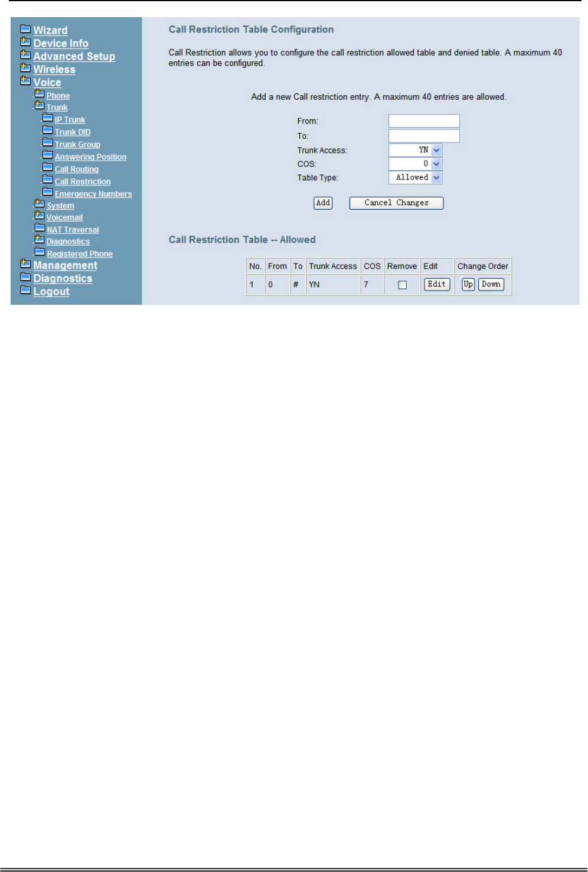Click the Add button
588x872 pixels.
323,203
